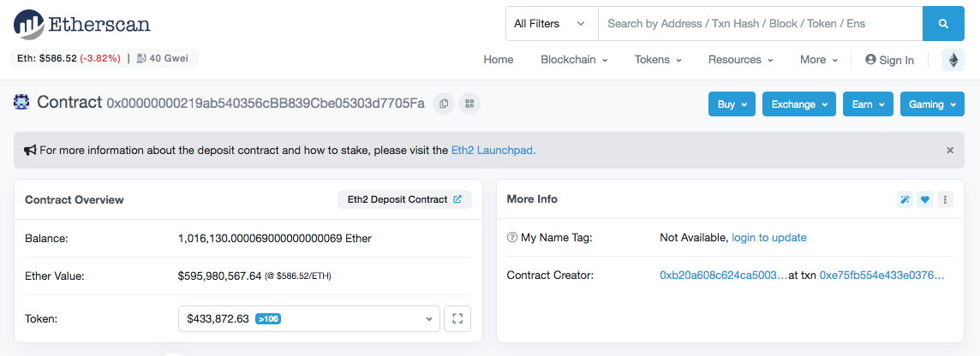The image size is (980, 356).
Task: Click the login to update link
Action: [x=769, y=237]
